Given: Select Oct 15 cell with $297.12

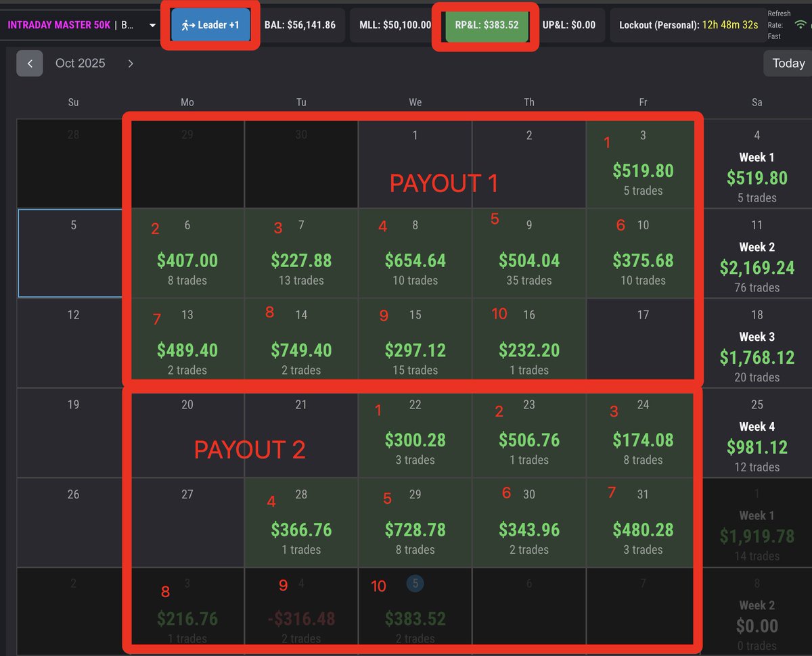Looking at the screenshot, I should (x=415, y=343).
